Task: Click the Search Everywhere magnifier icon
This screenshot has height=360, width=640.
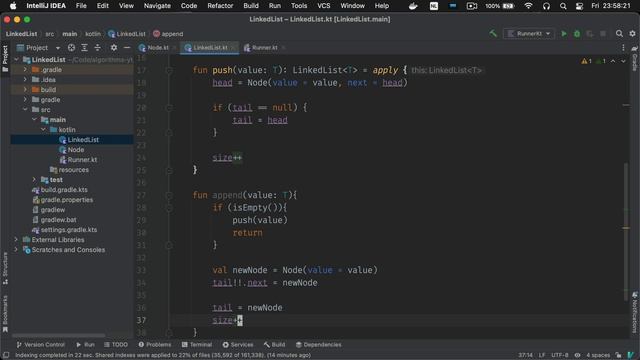Action: [619, 33]
